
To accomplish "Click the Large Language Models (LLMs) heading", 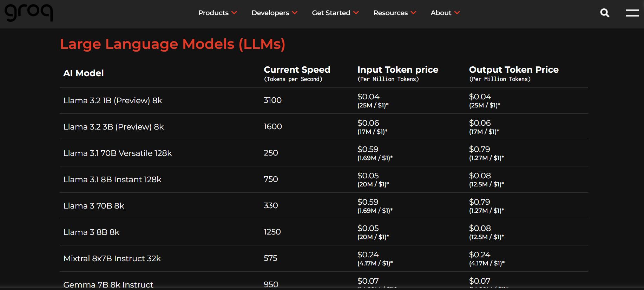I will [172, 44].
